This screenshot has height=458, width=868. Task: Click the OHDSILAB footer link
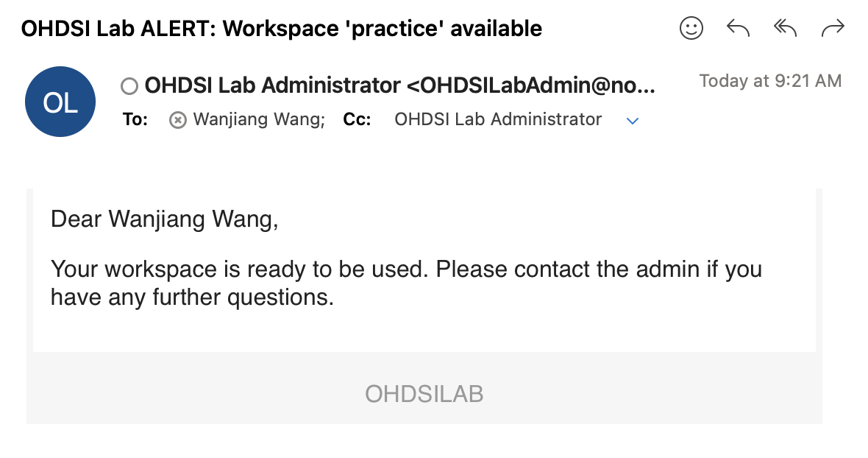[x=424, y=394]
